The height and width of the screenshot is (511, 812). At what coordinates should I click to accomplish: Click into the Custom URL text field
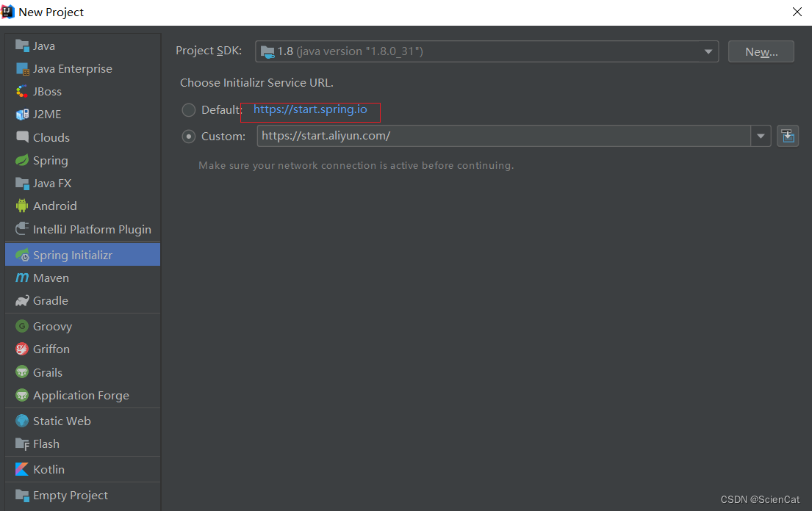[x=504, y=136]
